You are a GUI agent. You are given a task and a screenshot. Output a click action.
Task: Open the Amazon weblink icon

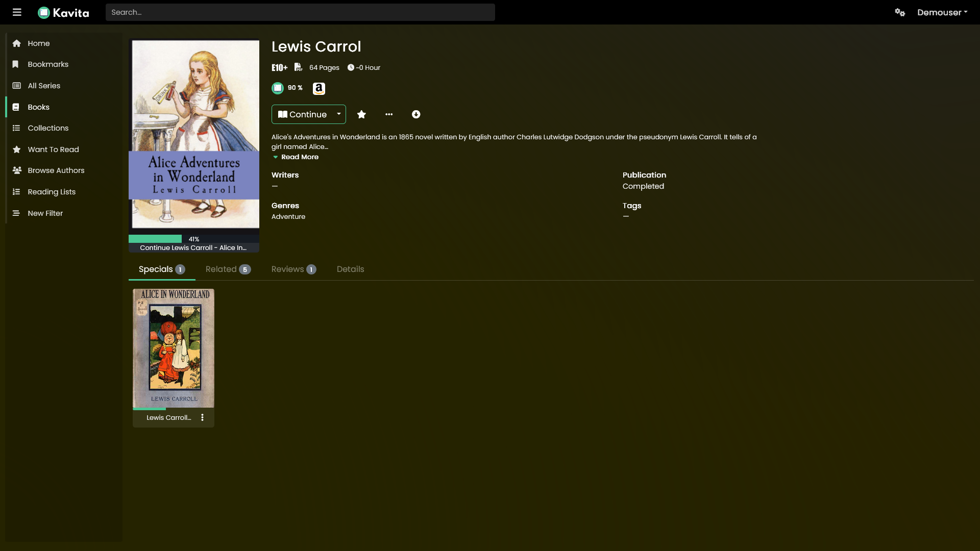[319, 88]
